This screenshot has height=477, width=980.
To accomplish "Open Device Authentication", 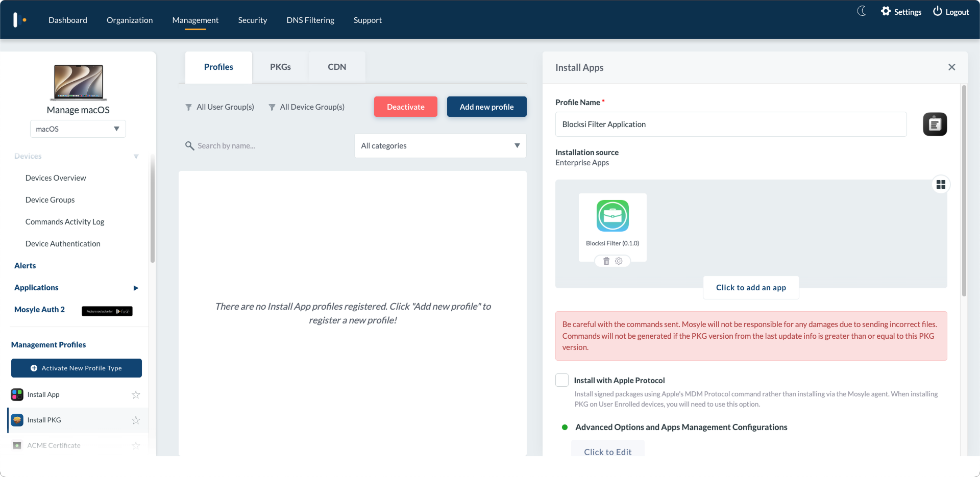I will tap(63, 244).
